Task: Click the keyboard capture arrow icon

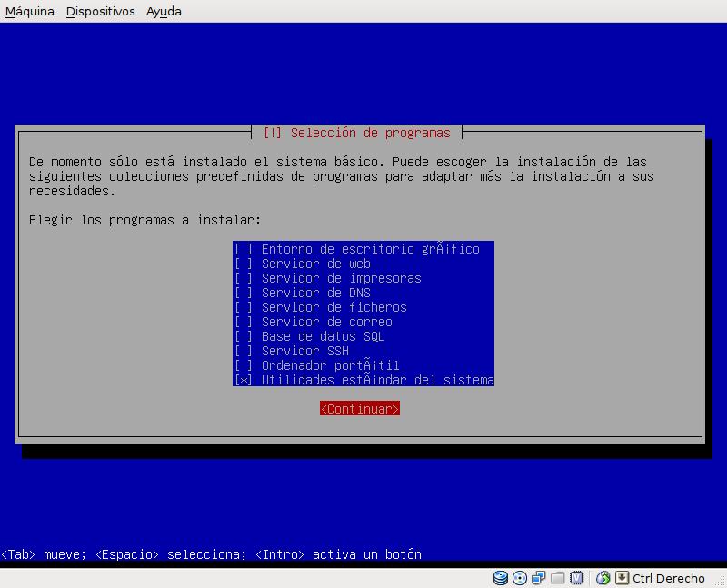Action: pos(622,578)
